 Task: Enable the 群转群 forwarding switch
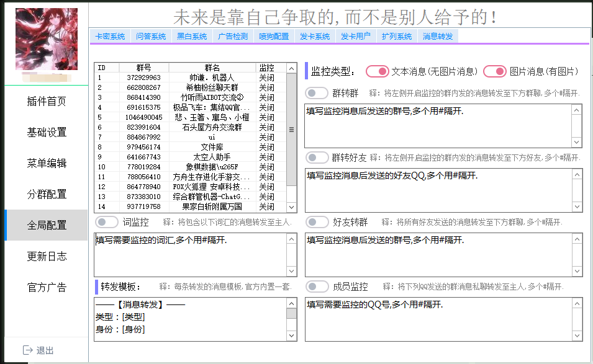317,93
